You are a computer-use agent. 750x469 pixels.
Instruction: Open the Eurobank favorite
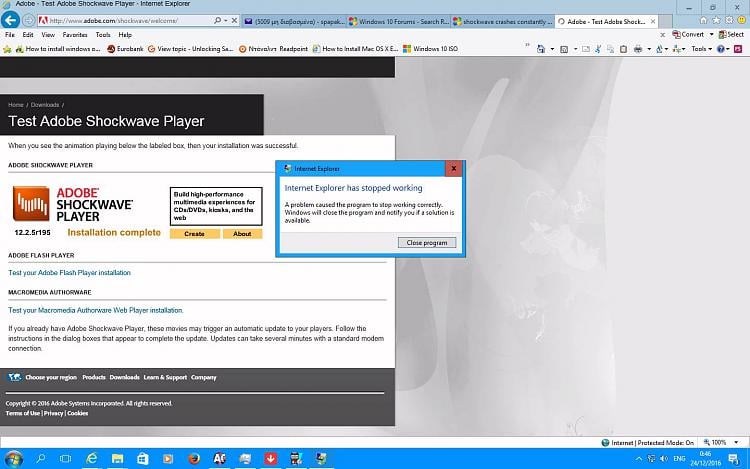pos(125,49)
